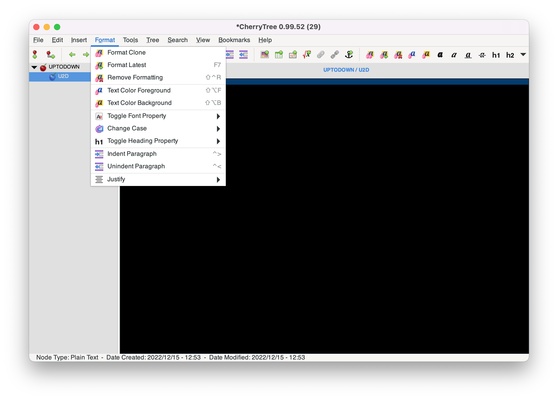This screenshot has height=400, width=558.
Task: Apply h2 heading from toolbar
Action: click(510, 55)
